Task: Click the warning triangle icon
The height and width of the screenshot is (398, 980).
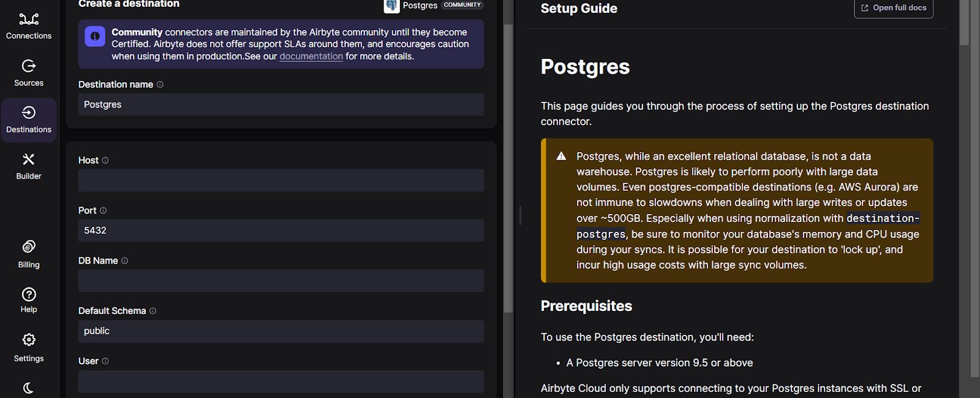Action: point(561,156)
